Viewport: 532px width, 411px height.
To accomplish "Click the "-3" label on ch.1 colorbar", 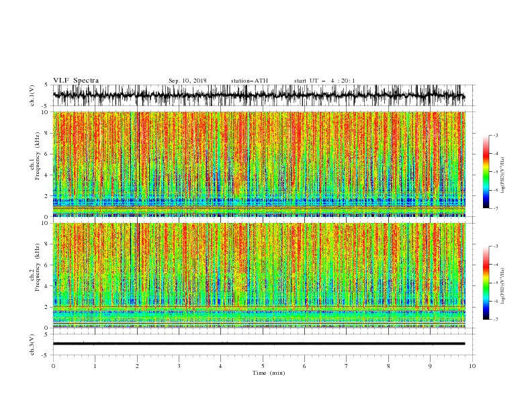I will click(x=495, y=135).
